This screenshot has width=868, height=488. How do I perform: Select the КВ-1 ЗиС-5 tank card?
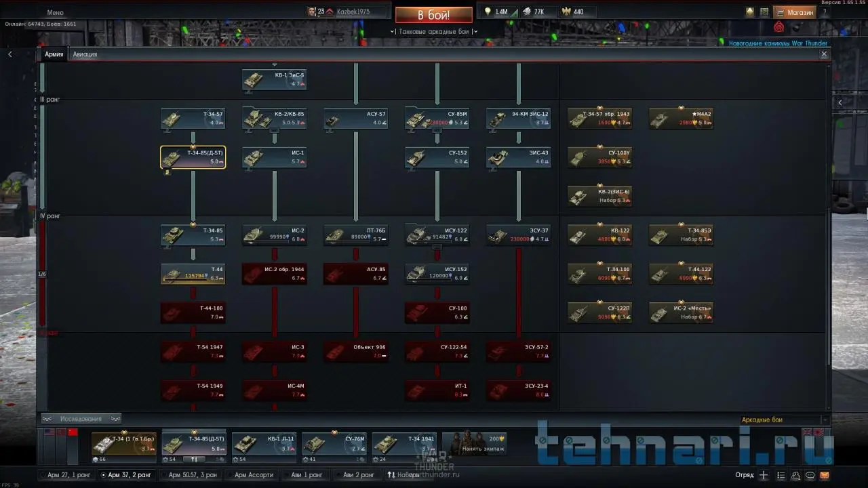click(x=275, y=80)
